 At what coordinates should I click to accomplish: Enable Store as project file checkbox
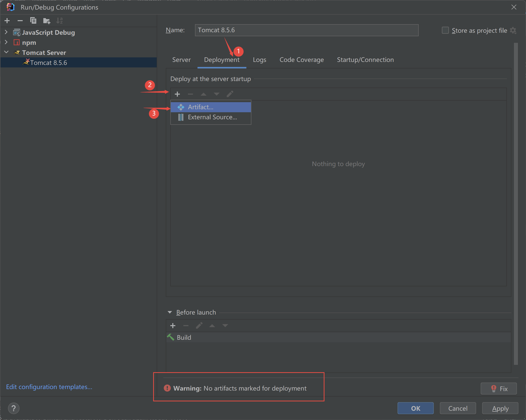pyautogui.click(x=445, y=30)
